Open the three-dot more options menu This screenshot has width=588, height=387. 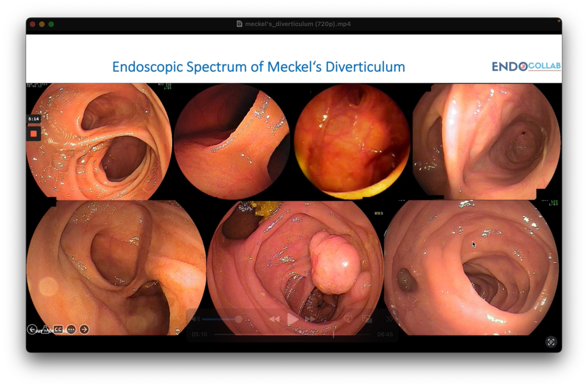click(x=71, y=330)
